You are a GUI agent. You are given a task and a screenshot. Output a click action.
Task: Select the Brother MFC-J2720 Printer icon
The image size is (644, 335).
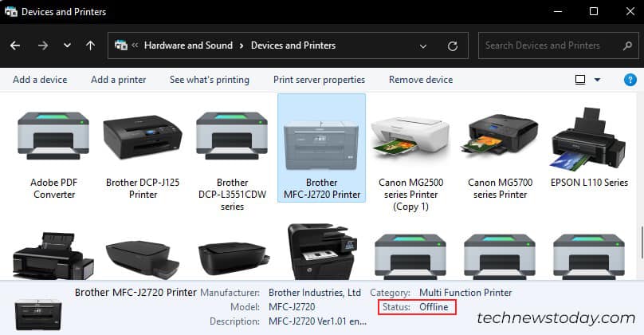click(321, 145)
